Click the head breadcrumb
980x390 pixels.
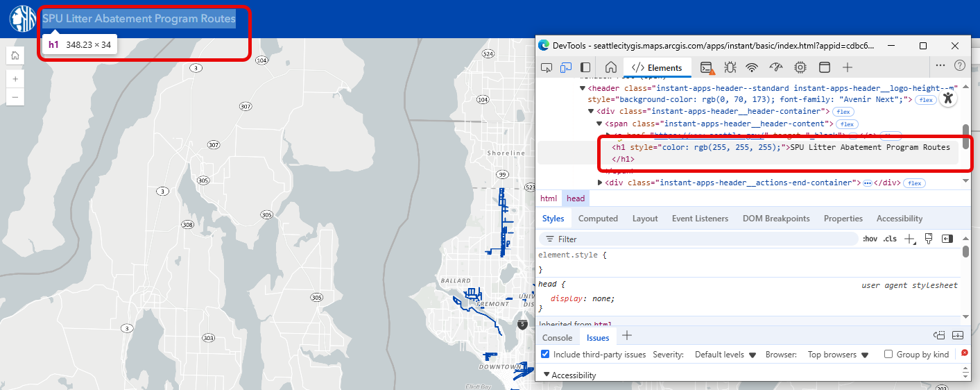tap(576, 198)
